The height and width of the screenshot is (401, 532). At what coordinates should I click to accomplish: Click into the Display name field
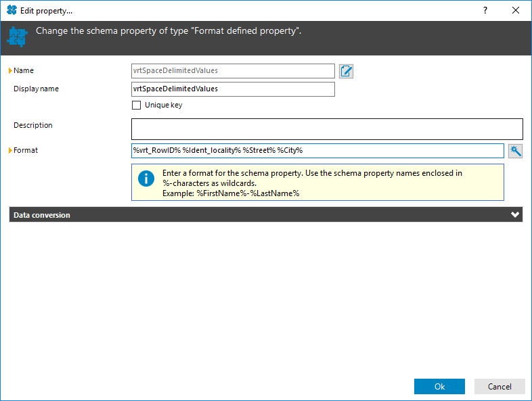[233, 89]
